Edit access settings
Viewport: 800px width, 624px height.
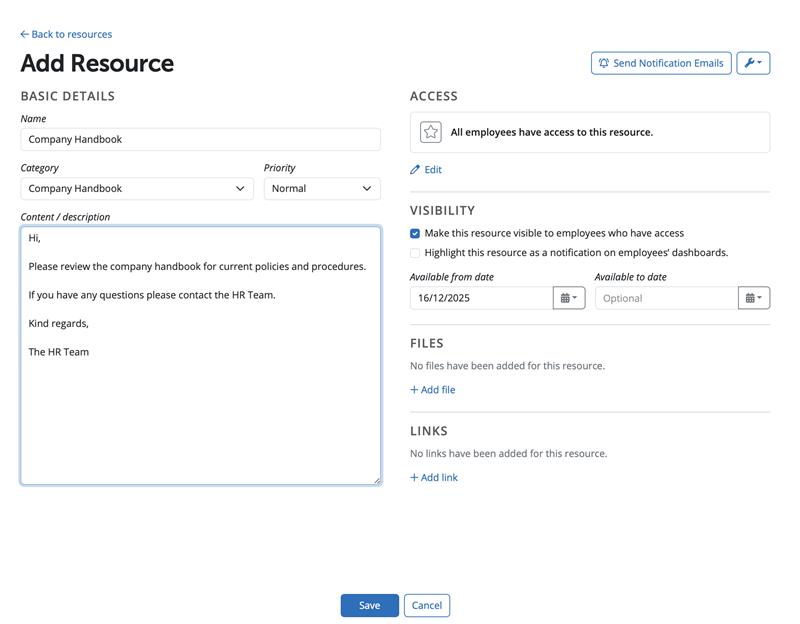pyautogui.click(x=426, y=170)
